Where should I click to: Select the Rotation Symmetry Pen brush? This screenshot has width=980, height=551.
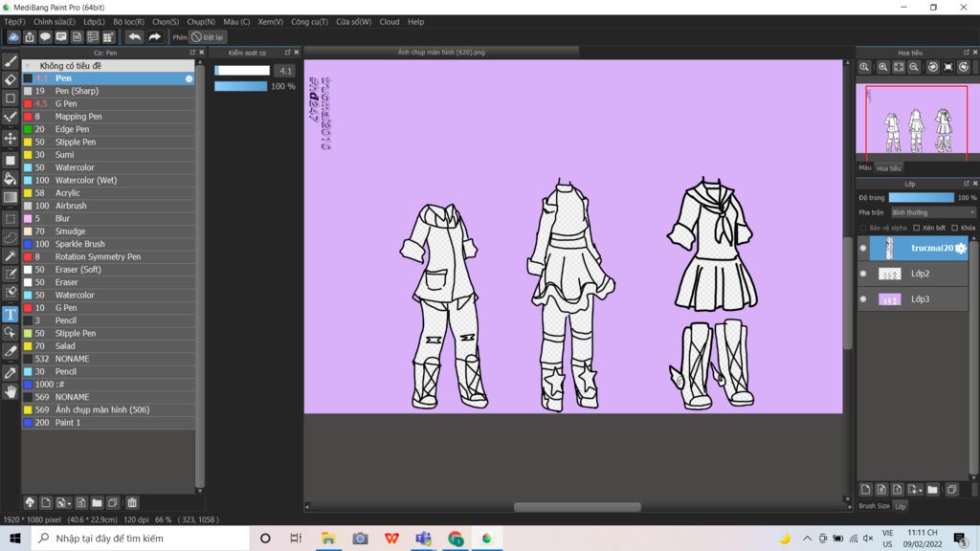coord(108,256)
